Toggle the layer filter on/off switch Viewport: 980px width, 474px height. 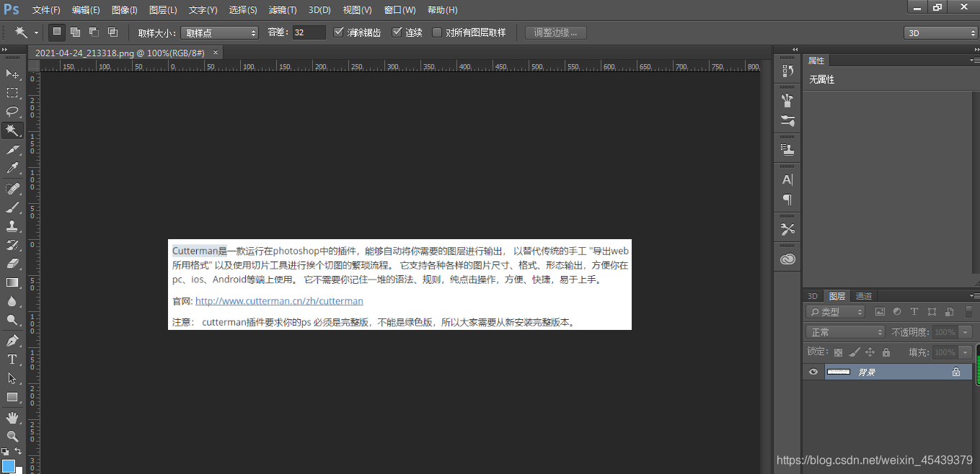tap(968, 312)
